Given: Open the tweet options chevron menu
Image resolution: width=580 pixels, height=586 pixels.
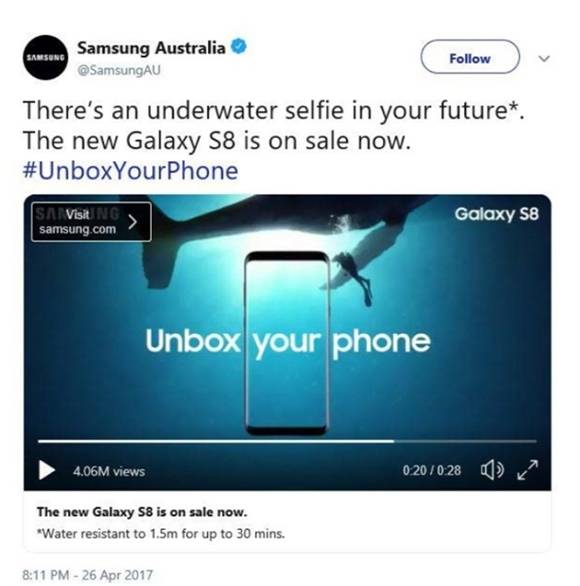Looking at the screenshot, I should tap(544, 58).
